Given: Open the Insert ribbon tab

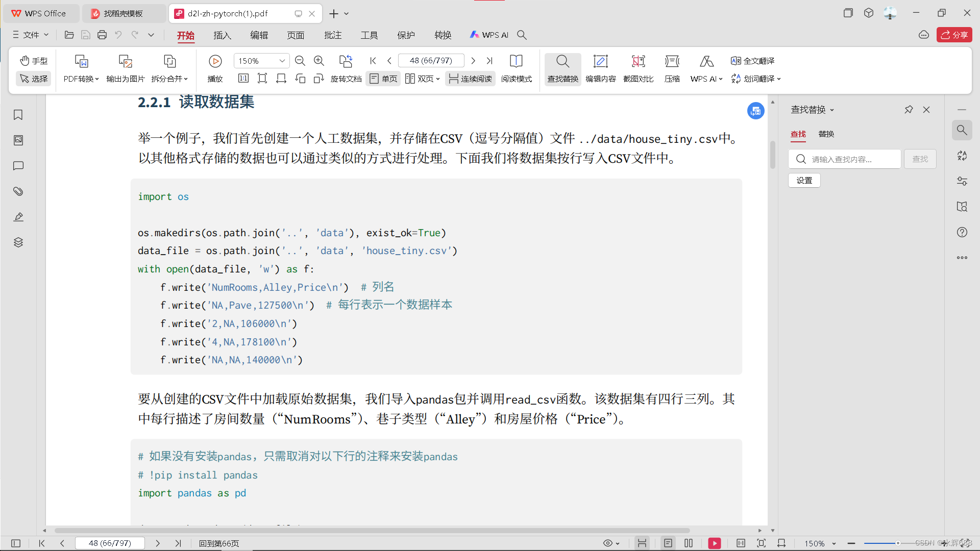Looking at the screenshot, I should [222, 35].
